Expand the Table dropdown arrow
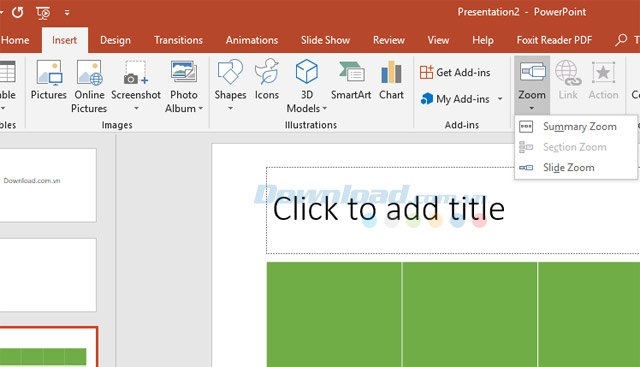 pos(2,109)
